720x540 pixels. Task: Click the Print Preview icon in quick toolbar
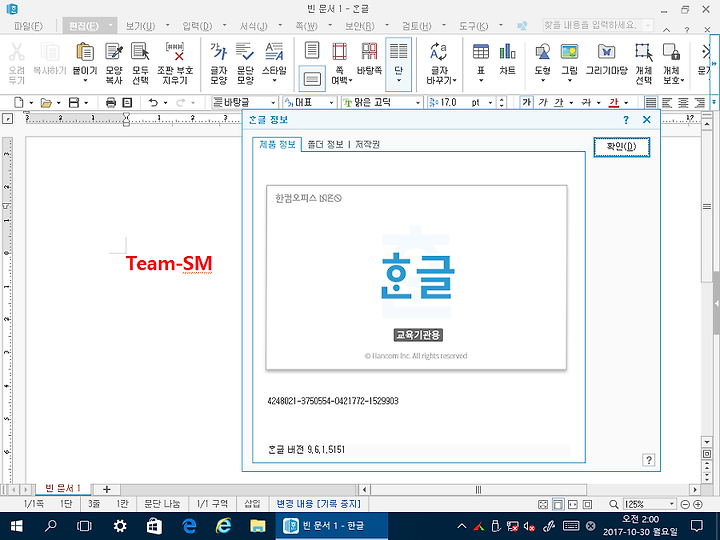tap(127, 102)
